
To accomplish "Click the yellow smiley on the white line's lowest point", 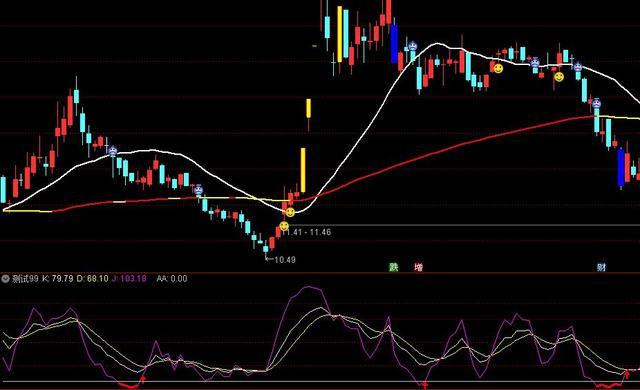I will (290, 213).
